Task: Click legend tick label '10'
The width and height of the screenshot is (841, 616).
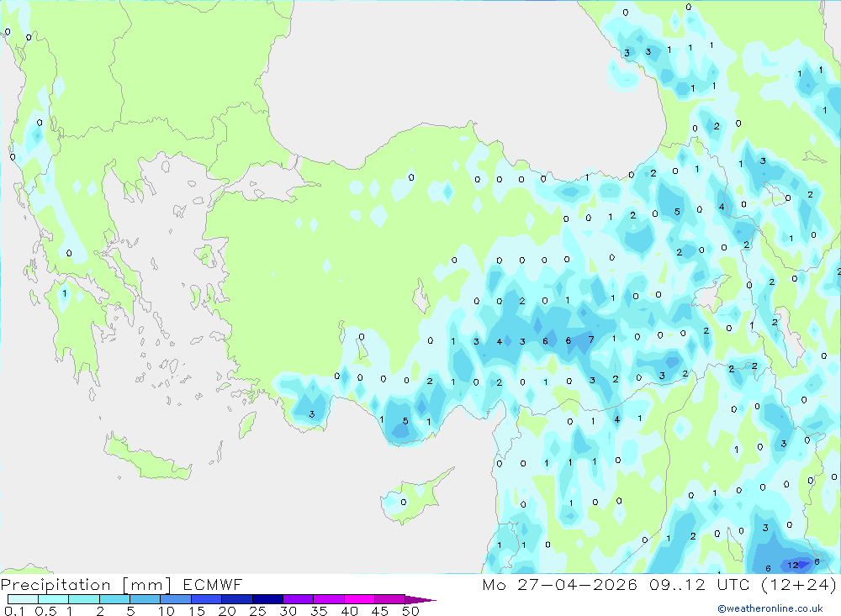Action: 166,611
